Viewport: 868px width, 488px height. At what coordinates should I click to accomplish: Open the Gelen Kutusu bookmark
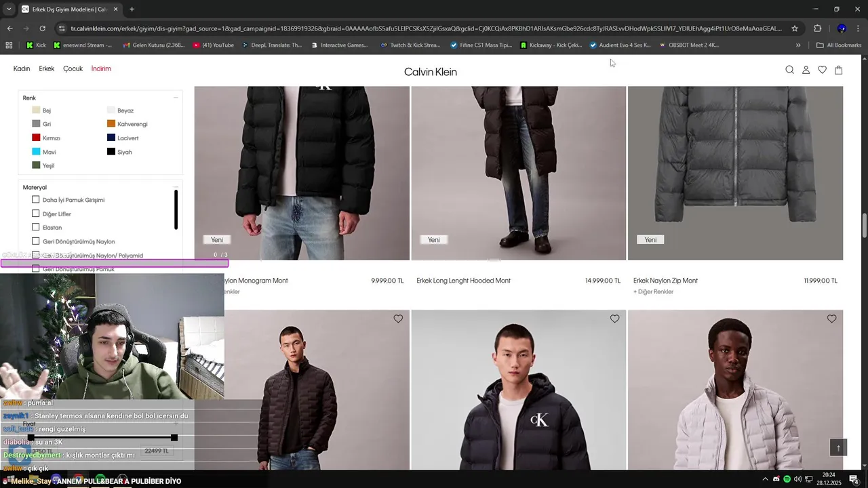pos(153,45)
